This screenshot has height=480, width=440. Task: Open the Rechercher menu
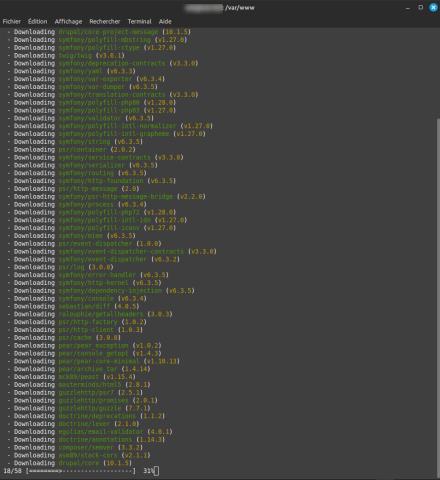pos(105,21)
